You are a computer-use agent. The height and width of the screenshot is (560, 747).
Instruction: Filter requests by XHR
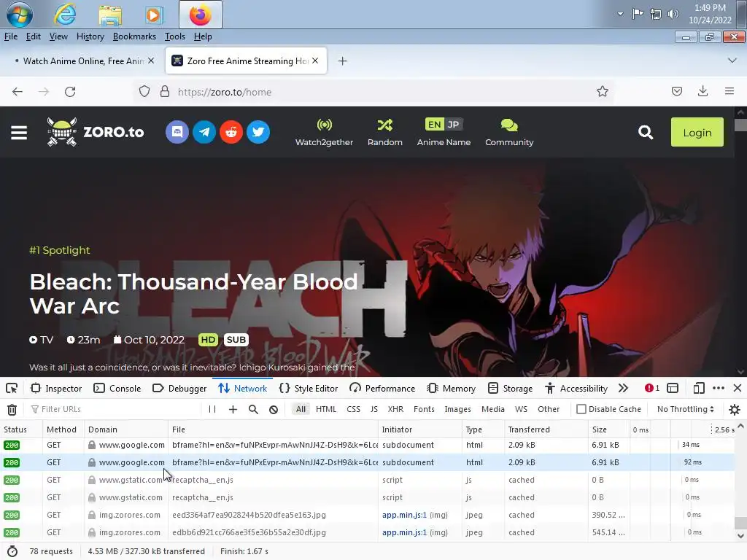point(395,410)
